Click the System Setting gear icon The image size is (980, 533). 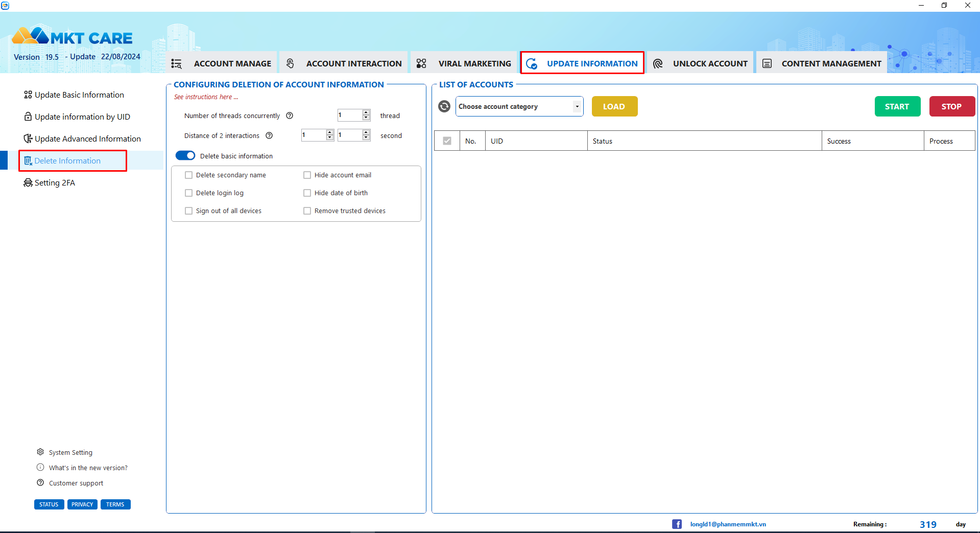point(40,452)
